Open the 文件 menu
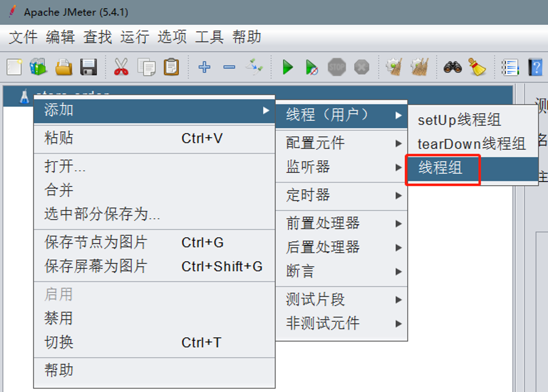The image size is (548, 392). 23,37
